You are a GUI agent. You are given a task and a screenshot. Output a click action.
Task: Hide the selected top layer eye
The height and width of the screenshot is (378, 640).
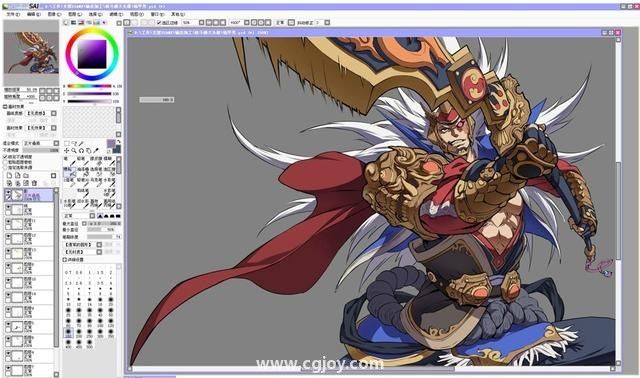click(x=9, y=192)
